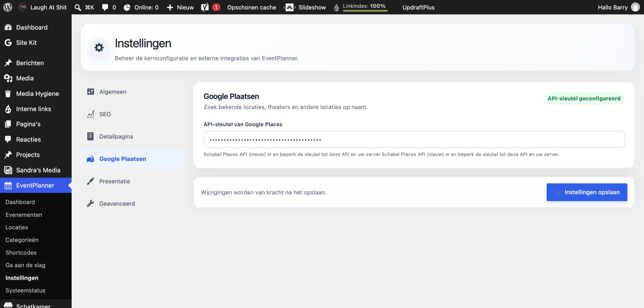Open Ga aan de slag submenu item
Screen dimensions: 644x308
(x=25, y=265)
